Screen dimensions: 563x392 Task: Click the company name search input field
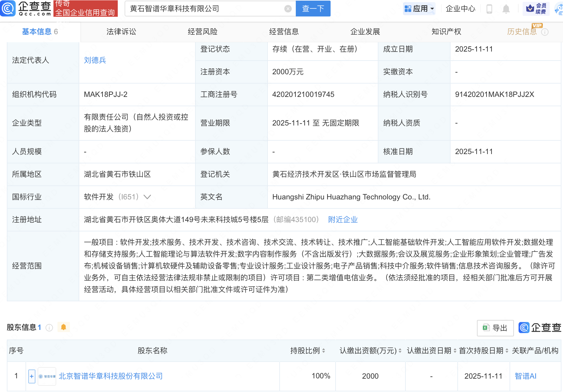click(x=205, y=9)
